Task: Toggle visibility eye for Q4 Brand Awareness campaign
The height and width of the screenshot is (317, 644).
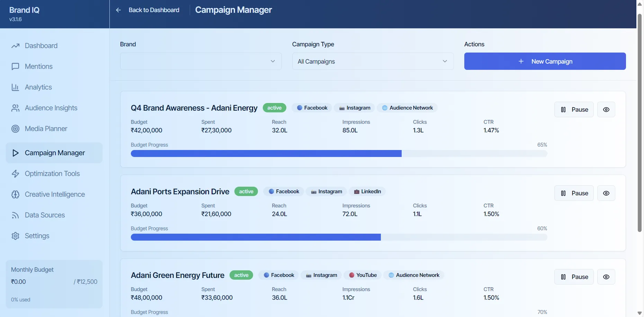Action: pos(606,109)
